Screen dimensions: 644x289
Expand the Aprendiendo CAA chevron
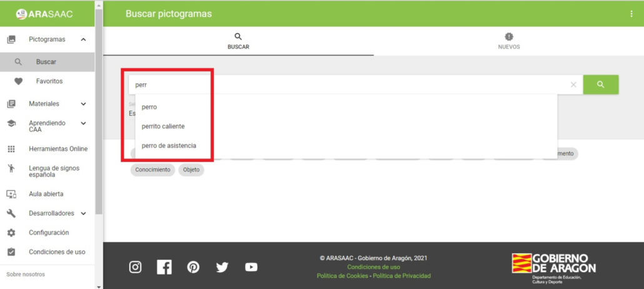pos(83,123)
